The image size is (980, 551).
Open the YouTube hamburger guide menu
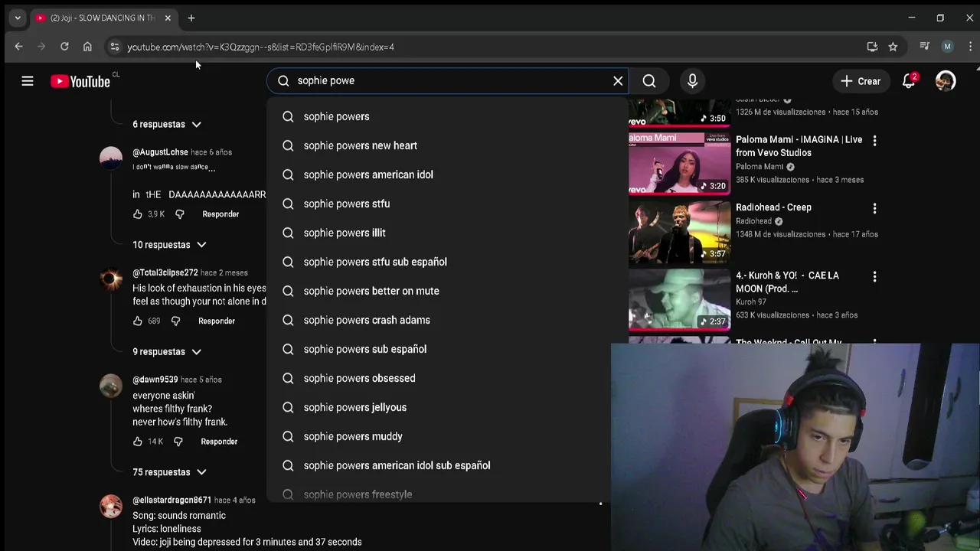[28, 81]
